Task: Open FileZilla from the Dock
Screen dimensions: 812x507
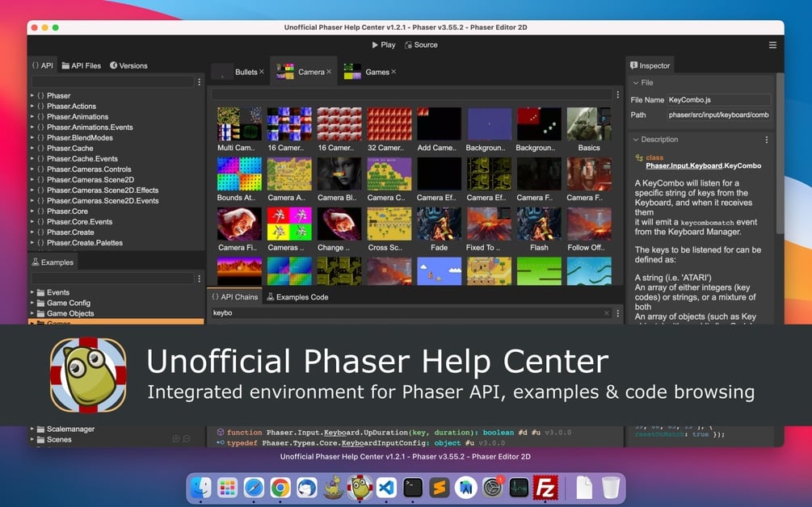Action: (x=545, y=488)
